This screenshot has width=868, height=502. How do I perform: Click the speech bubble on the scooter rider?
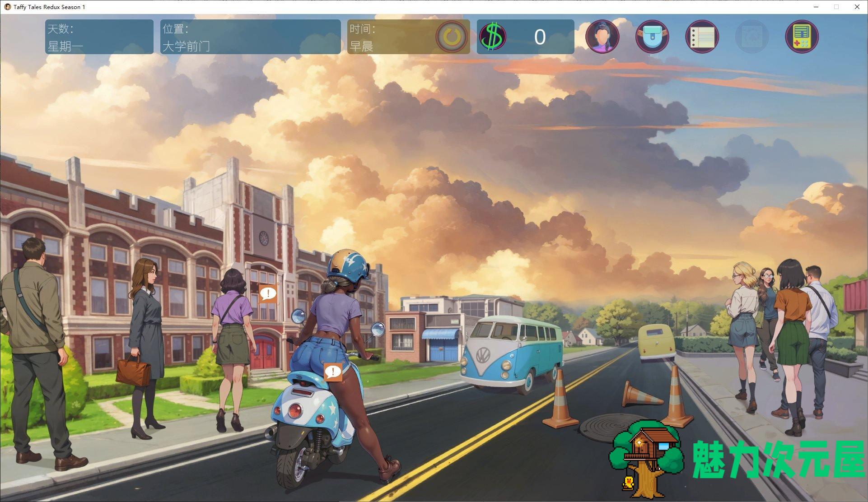pos(333,372)
